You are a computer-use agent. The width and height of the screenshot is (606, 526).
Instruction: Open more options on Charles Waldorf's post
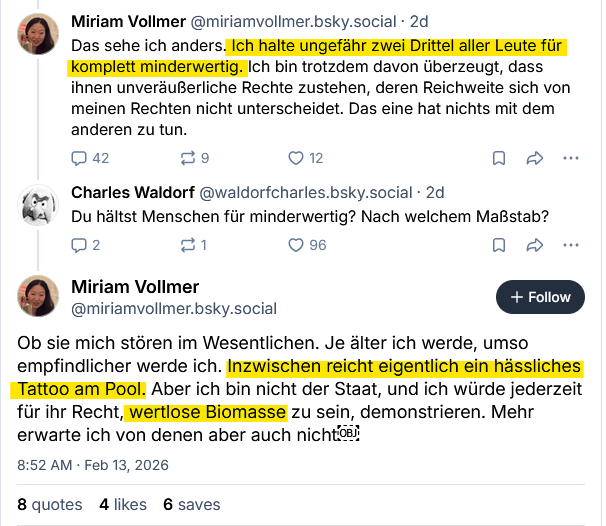pyautogui.click(x=571, y=245)
